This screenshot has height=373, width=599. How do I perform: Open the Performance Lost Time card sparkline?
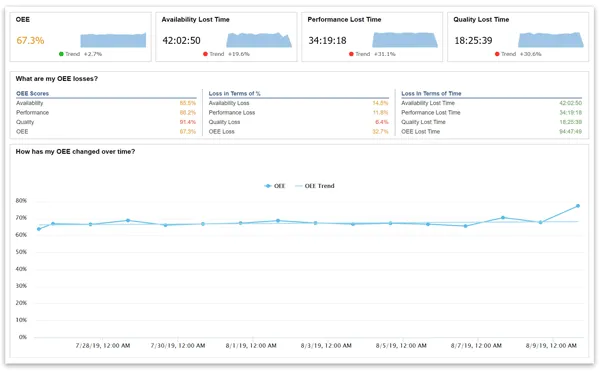coord(405,40)
